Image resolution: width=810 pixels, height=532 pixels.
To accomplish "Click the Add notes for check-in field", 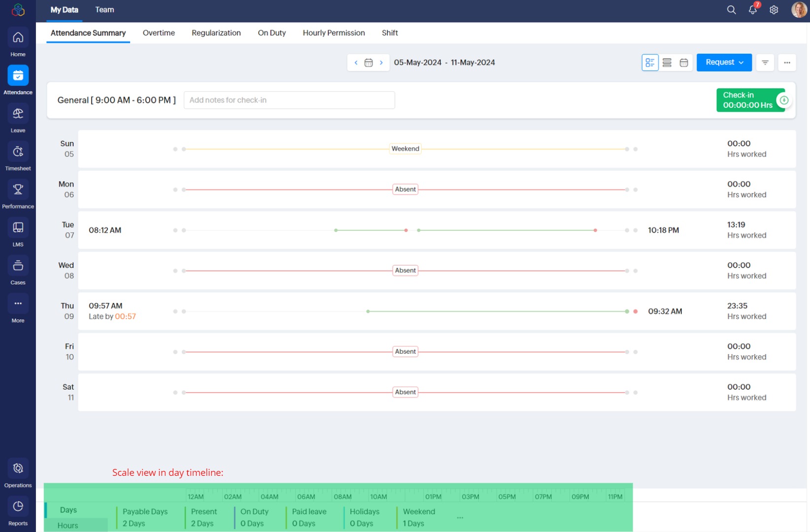I will 289,100.
